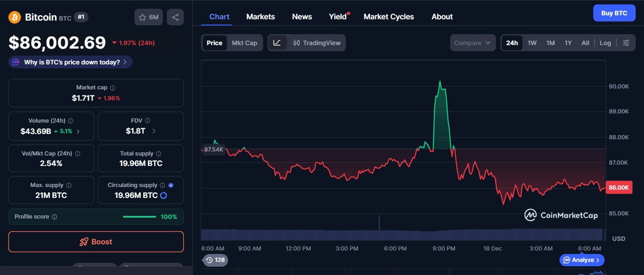The image size is (644, 275).
Task: Click the 128 chart history badge
Action: click(x=215, y=260)
